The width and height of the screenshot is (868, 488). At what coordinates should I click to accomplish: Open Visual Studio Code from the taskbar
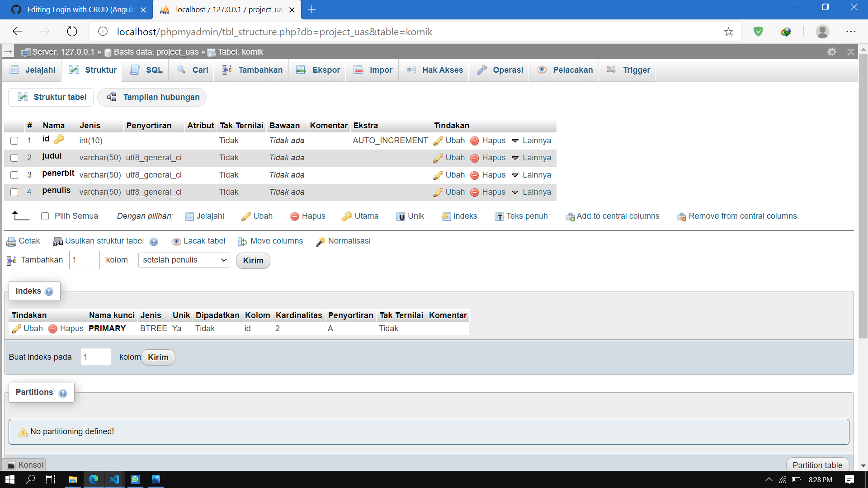(x=114, y=479)
